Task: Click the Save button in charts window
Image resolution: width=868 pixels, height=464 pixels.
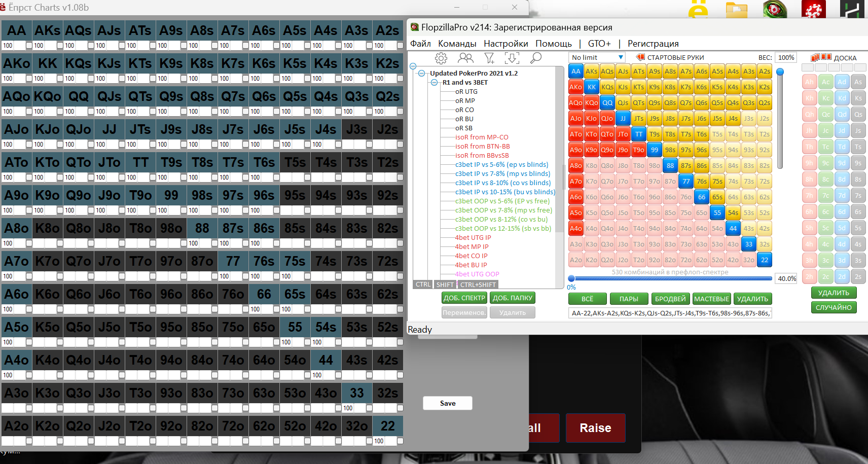Action: [x=448, y=403]
